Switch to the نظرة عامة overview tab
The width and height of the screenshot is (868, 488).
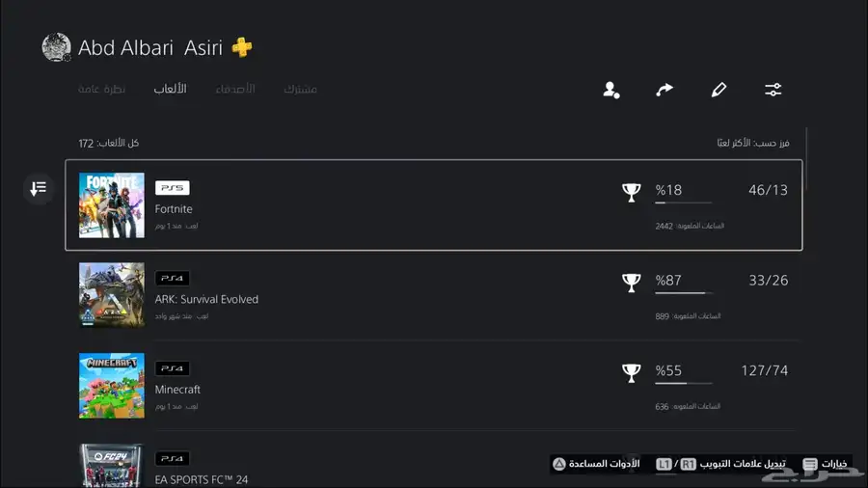tap(101, 89)
